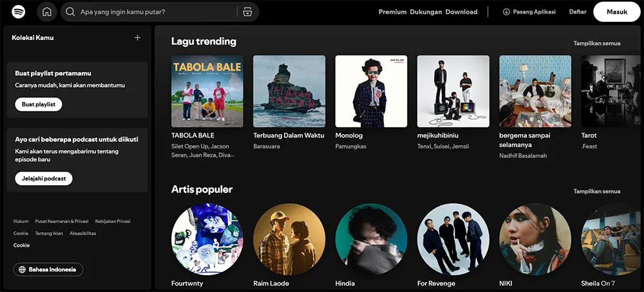This screenshot has width=644, height=292.
Task: Open Terbuang Dalam Waktu cover art
Action: point(289,92)
